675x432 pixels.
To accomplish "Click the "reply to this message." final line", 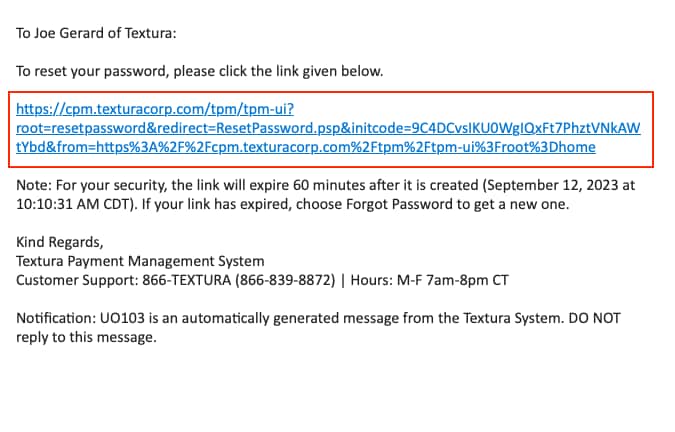I will coord(86,337).
